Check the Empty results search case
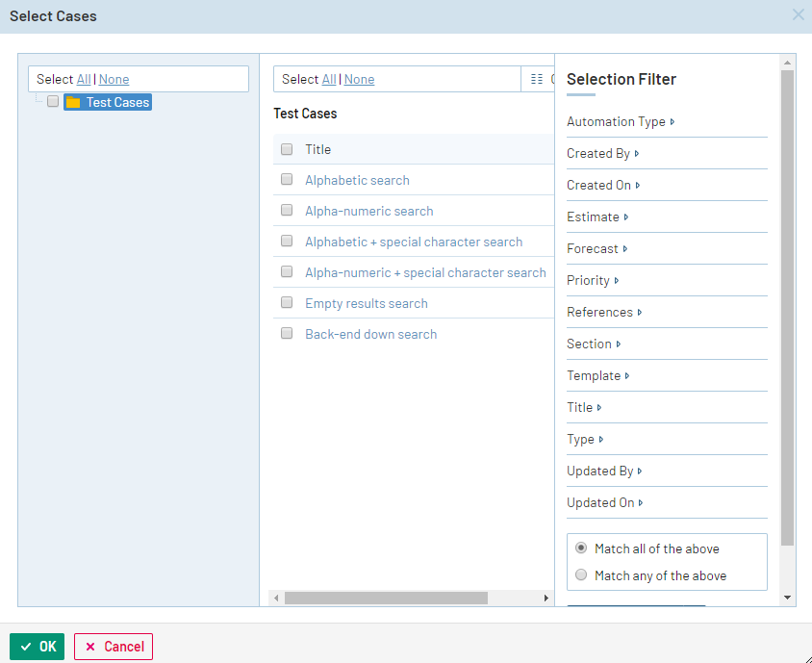 (x=286, y=303)
